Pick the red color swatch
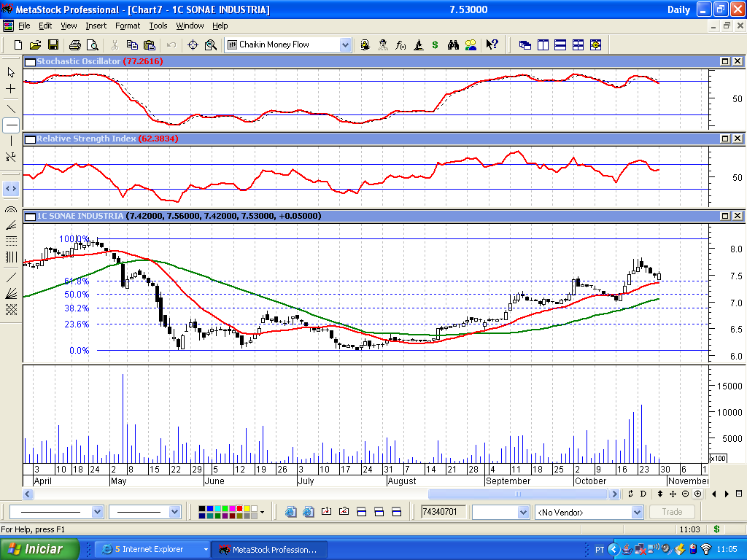Viewport: 747px width, 560px height. (x=239, y=508)
